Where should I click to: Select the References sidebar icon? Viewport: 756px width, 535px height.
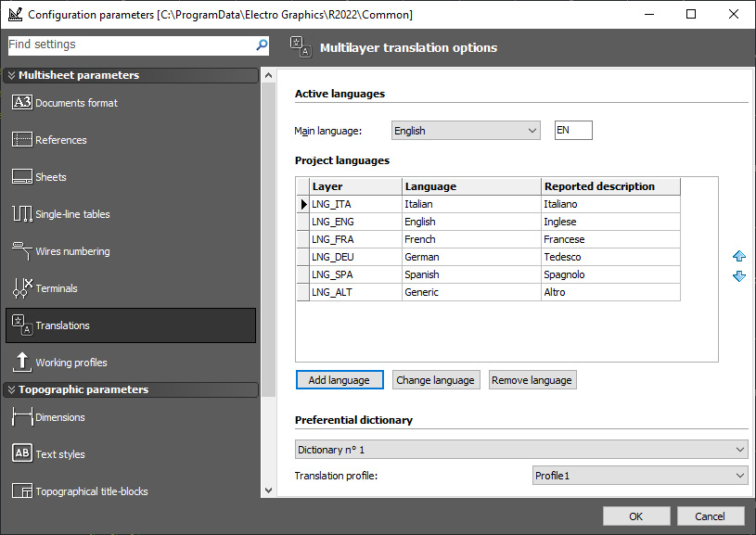pos(22,139)
